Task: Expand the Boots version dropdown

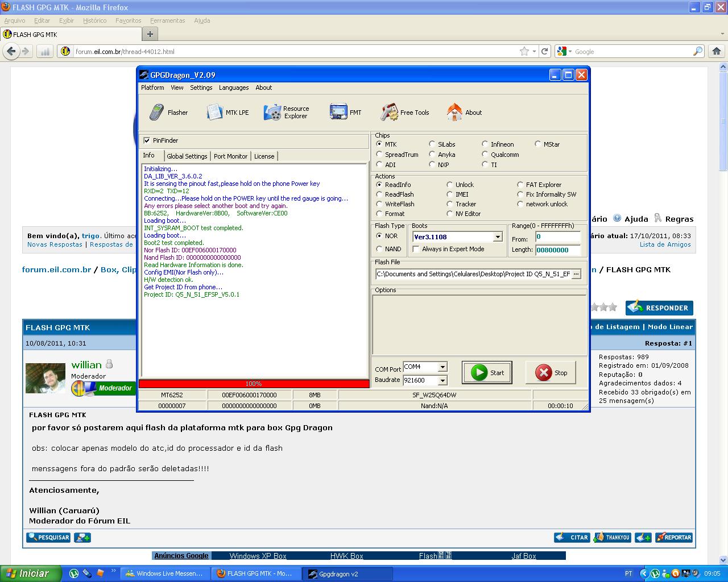Action: [x=498, y=237]
